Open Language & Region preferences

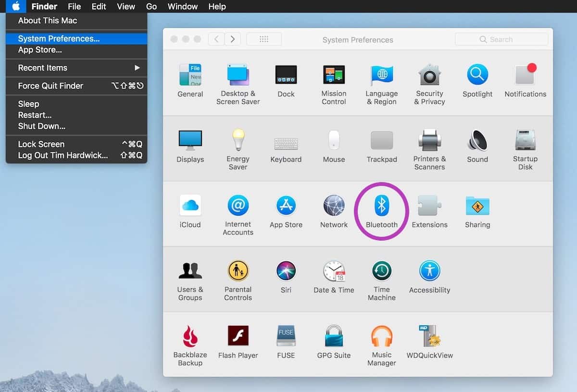point(382,85)
